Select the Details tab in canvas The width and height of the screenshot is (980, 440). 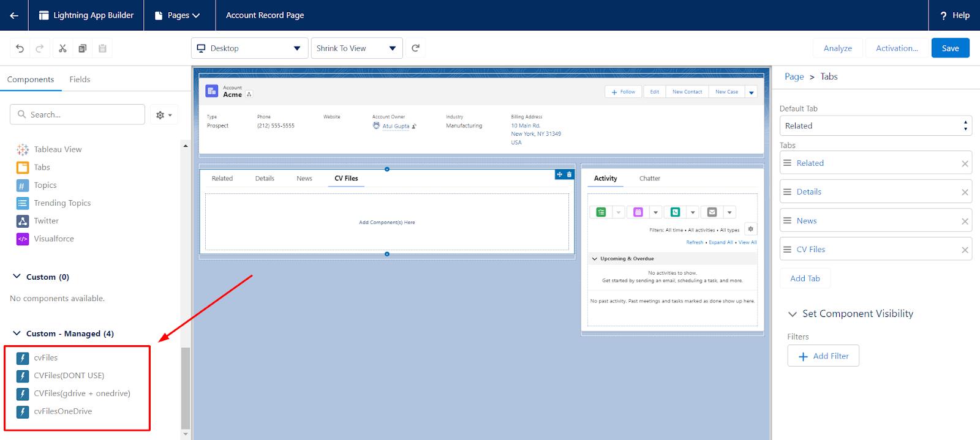tap(265, 179)
